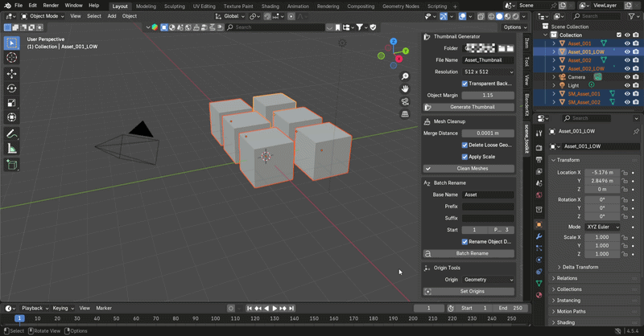
Task: Select the Rotate tool in the toolbar
Action: click(x=11, y=88)
